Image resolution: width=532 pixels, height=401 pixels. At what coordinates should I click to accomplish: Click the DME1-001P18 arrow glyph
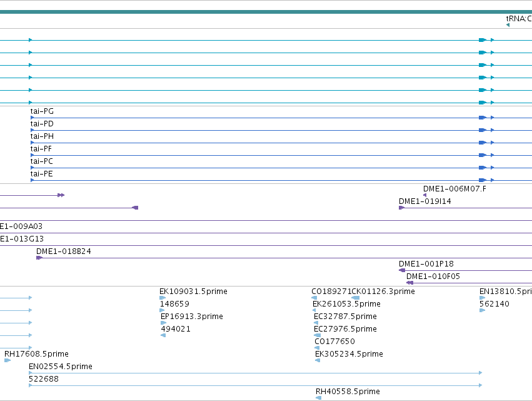point(402,270)
